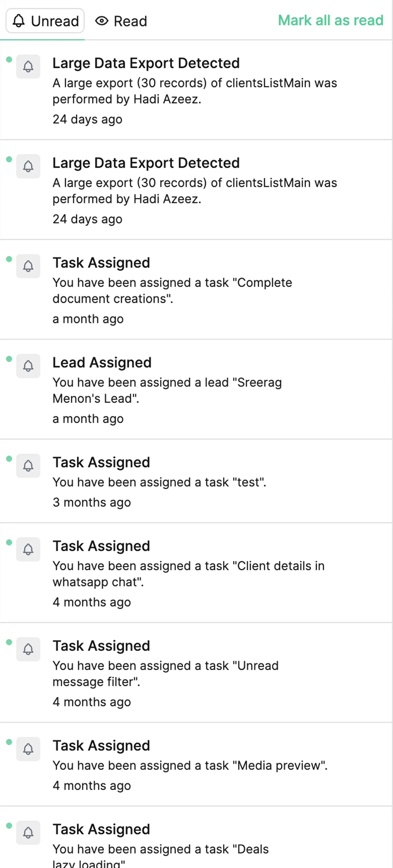
Task: Switch to the Read tab
Action: [x=121, y=21]
